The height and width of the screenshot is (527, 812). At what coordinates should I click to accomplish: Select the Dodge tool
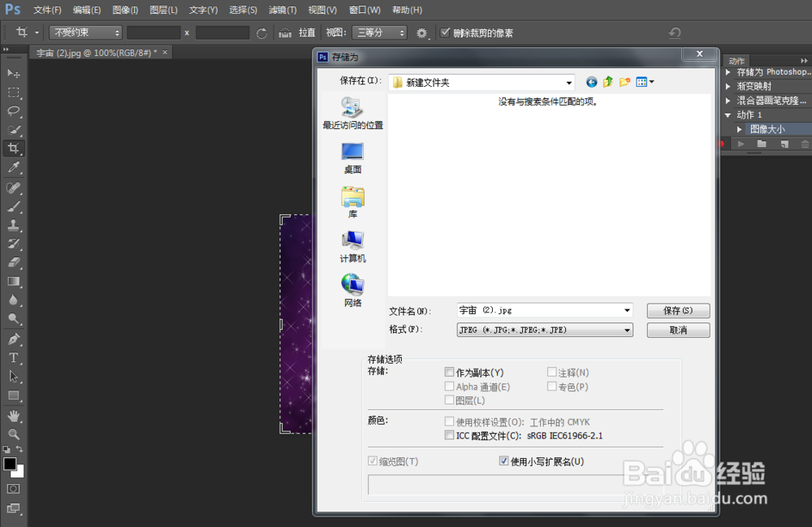pos(14,319)
